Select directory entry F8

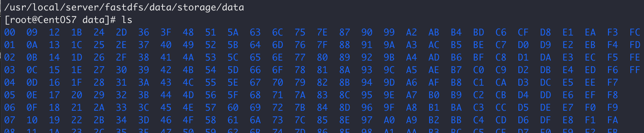click(x=613, y=95)
